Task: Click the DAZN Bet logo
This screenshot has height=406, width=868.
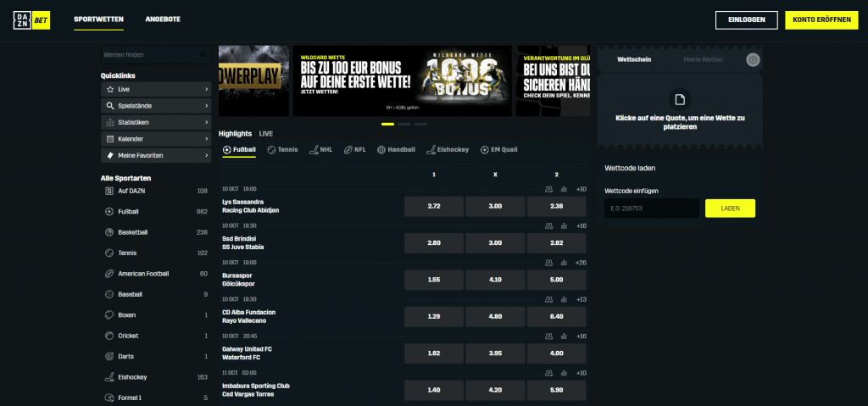Action: (x=31, y=19)
